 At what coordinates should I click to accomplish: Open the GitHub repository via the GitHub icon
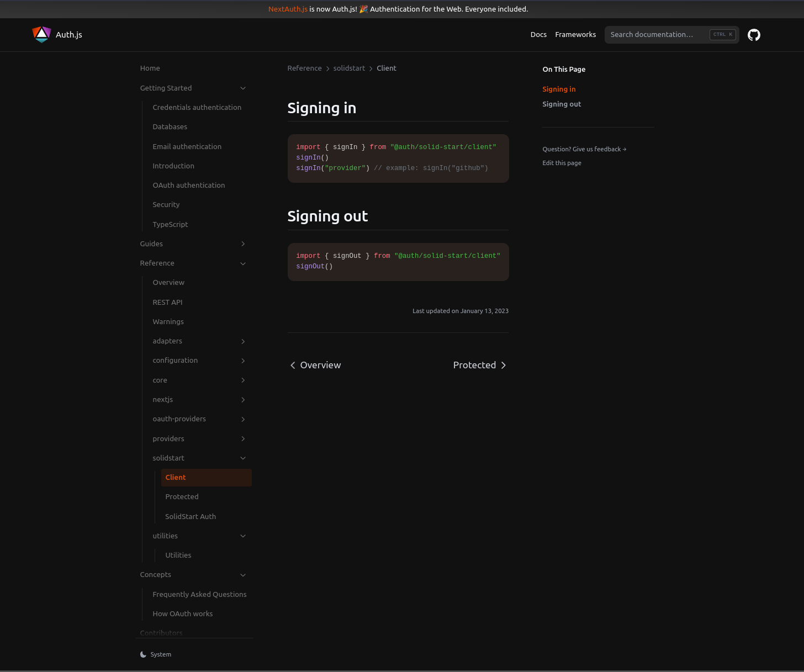[x=754, y=34]
